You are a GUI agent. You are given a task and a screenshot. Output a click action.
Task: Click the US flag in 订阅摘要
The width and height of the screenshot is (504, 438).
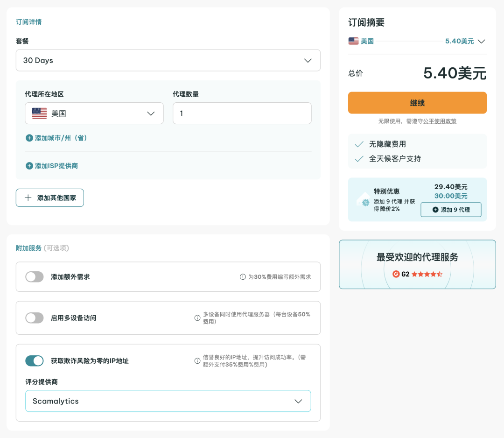pos(353,41)
